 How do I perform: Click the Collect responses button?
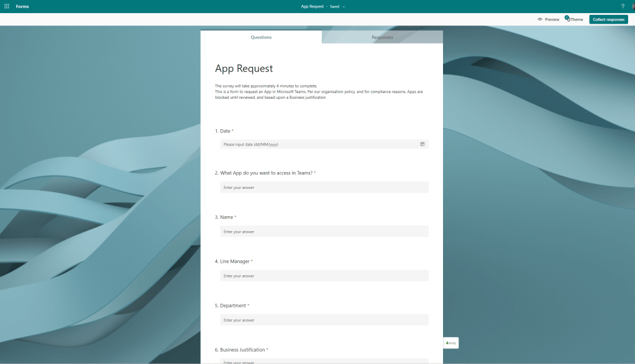[608, 19]
